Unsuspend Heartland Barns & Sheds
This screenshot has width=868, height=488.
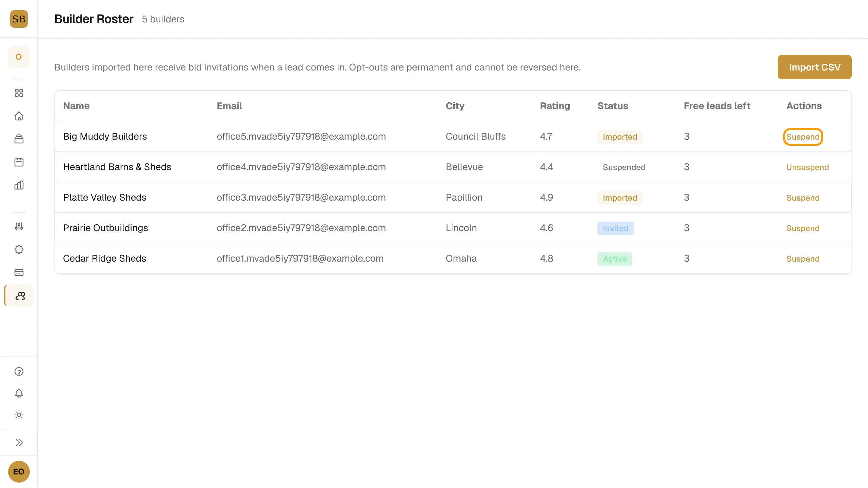(807, 167)
